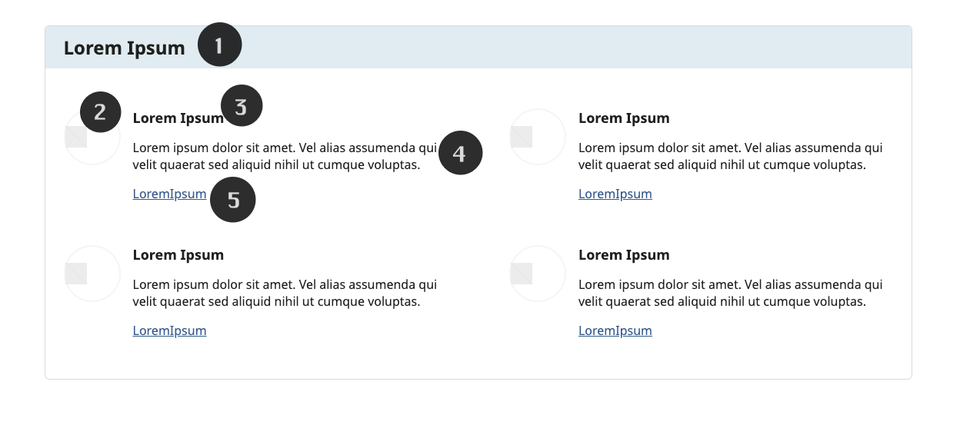
Task: Click the bottom-right card's Lorem Ipsum heading
Action: click(x=624, y=255)
